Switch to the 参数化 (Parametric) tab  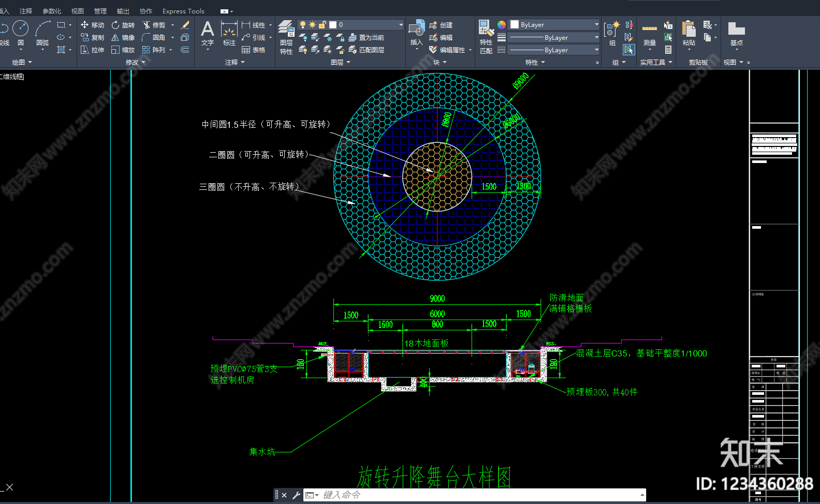[x=52, y=11]
